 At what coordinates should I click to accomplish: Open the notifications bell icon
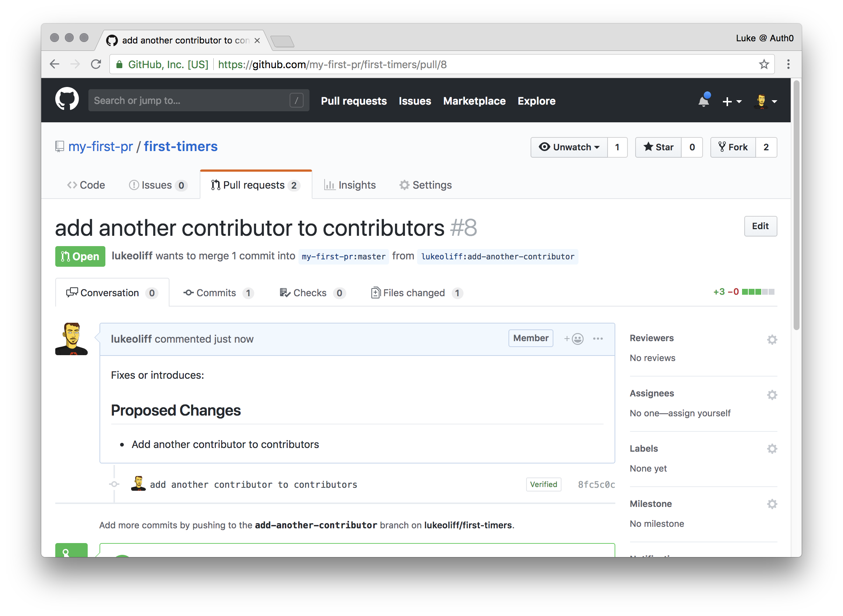704,101
